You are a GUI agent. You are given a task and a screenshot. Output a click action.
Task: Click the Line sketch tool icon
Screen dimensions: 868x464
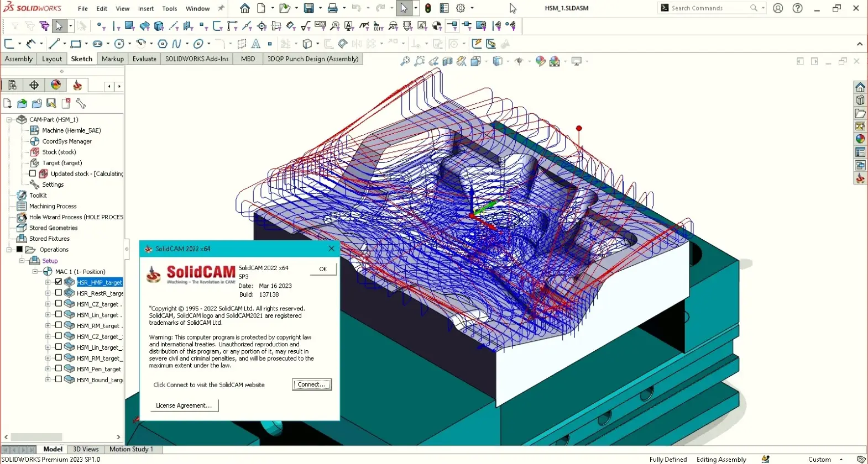[x=54, y=44]
